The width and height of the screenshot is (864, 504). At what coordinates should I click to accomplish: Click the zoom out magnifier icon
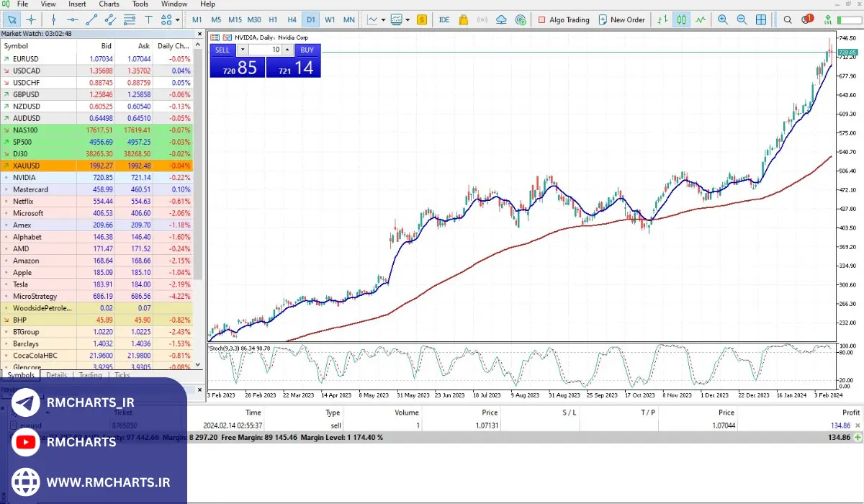pos(742,20)
